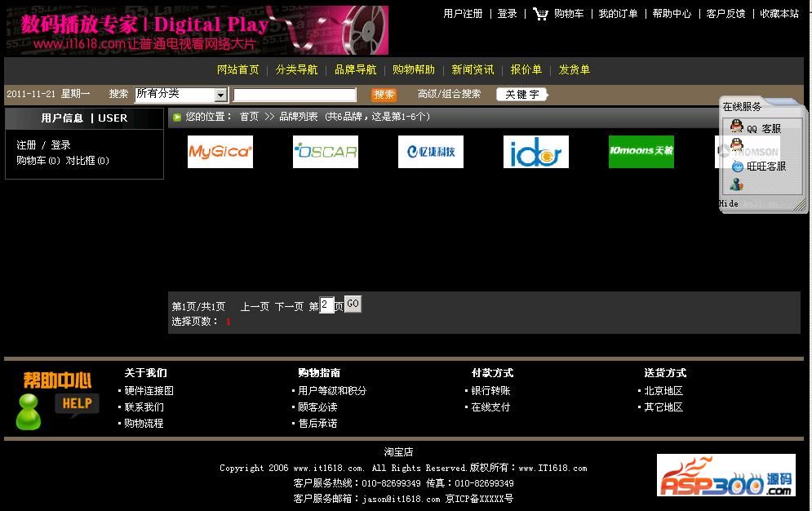Open the 10moons 天敏 brand logo
The height and width of the screenshot is (511, 812).
point(641,152)
